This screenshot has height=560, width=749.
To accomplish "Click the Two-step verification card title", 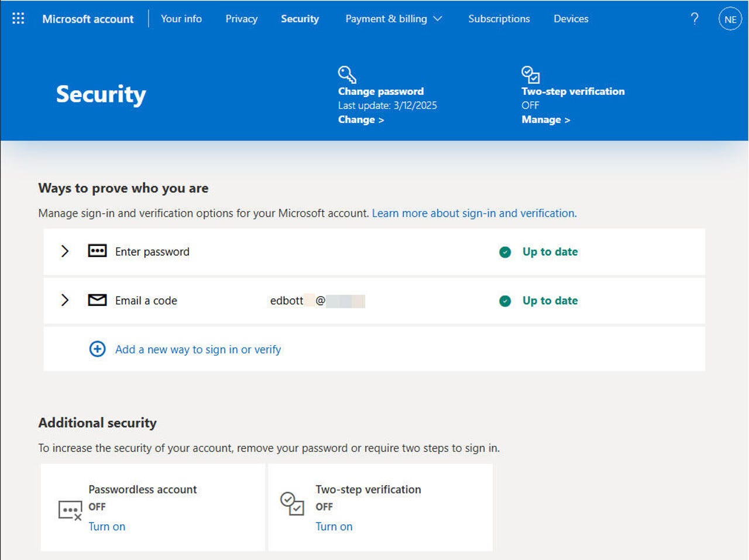I will coord(368,489).
